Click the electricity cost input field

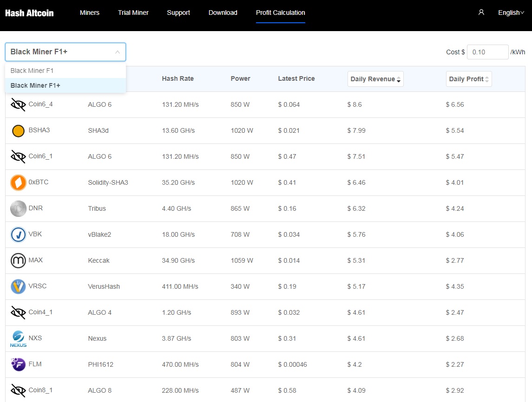(x=487, y=52)
